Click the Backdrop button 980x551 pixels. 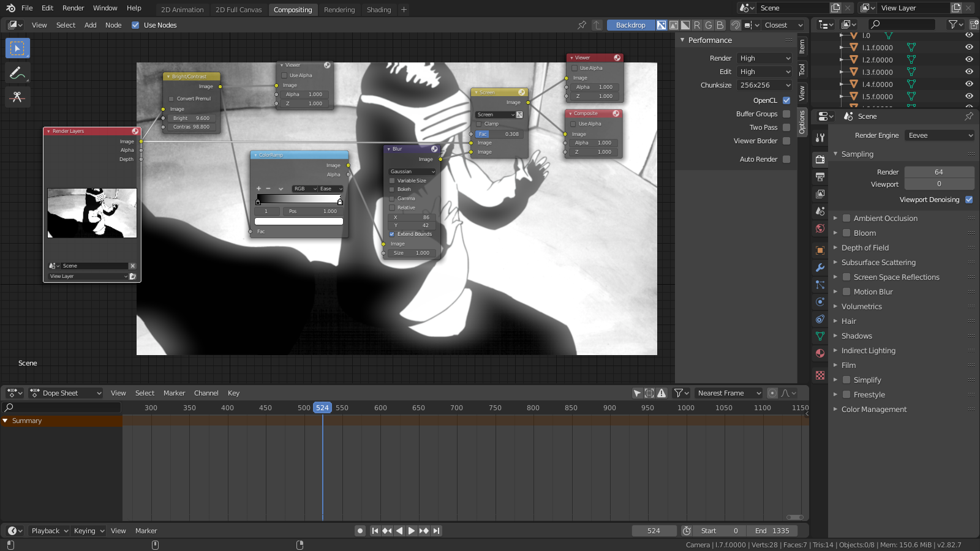coord(630,25)
